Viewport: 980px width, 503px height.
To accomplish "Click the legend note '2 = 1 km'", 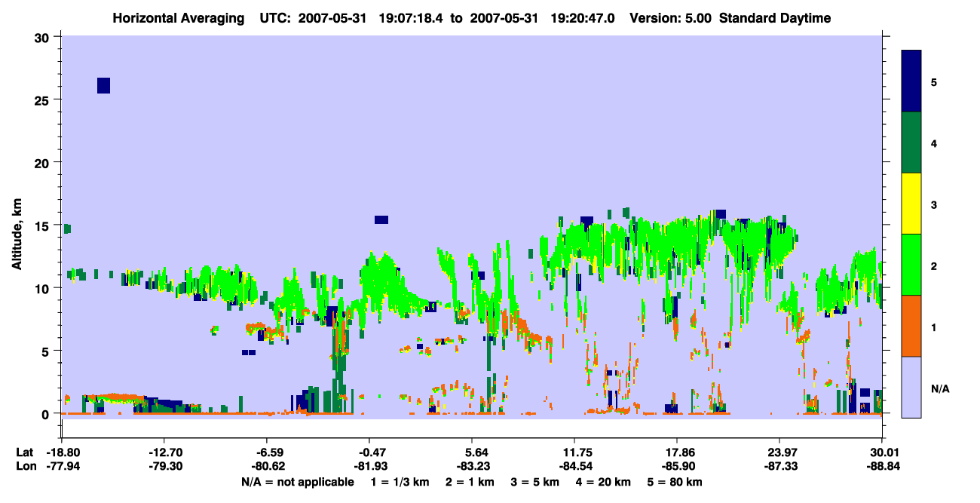I will (x=470, y=482).
